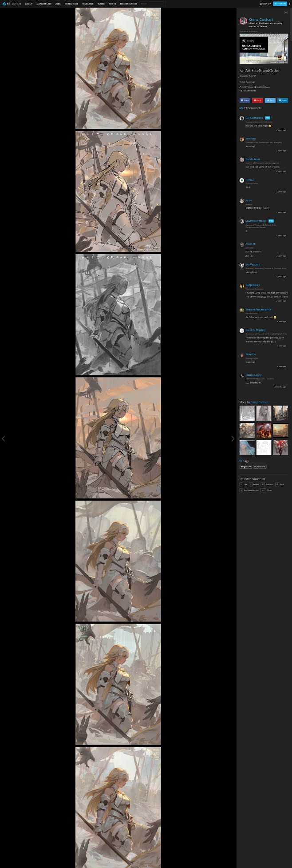
Task: Click the Next keyboard shortcut arrow key
Action: point(277,484)
